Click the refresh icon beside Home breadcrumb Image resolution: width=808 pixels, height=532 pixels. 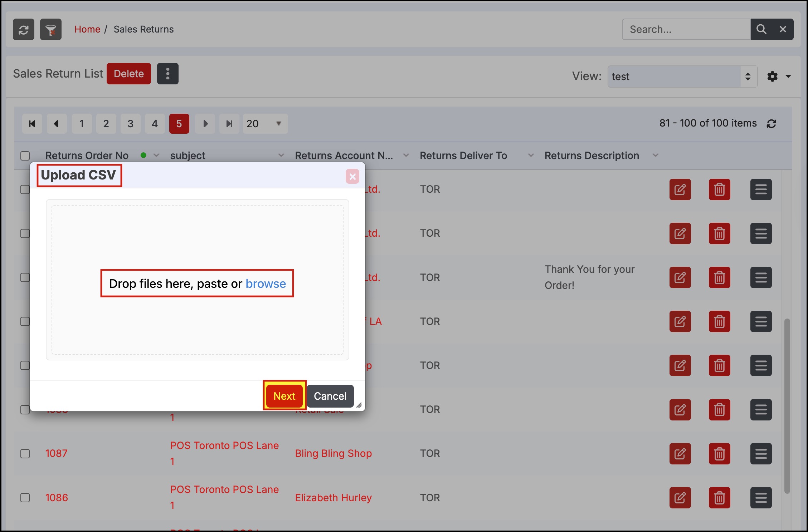24,29
